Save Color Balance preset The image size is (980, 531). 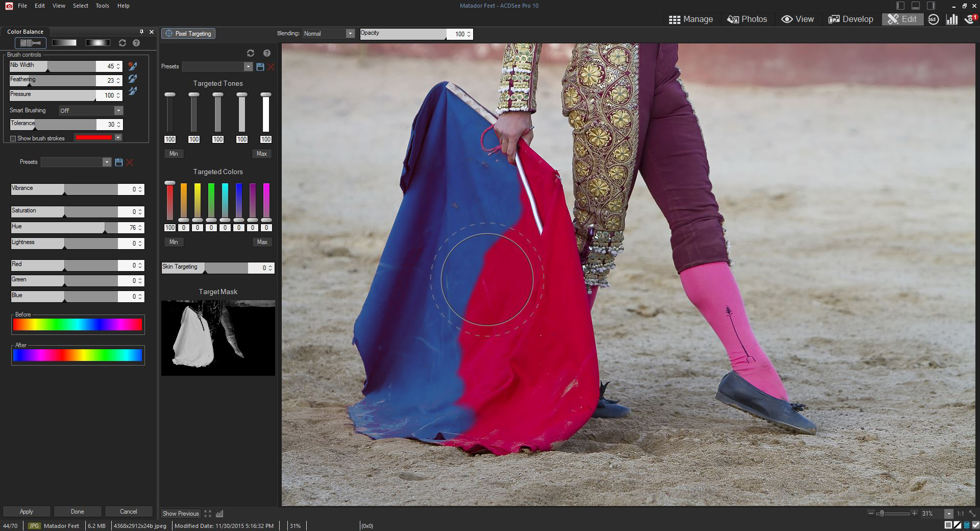pos(119,162)
